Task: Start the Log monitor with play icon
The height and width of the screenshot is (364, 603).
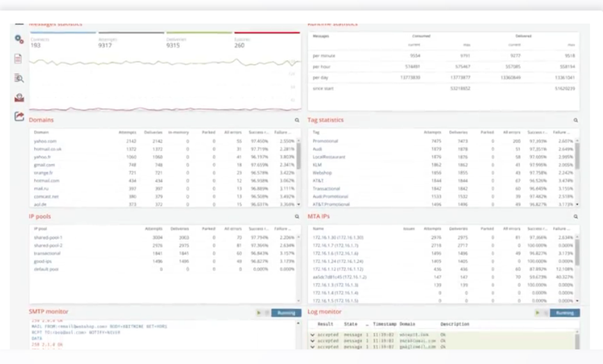Action: click(x=537, y=313)
